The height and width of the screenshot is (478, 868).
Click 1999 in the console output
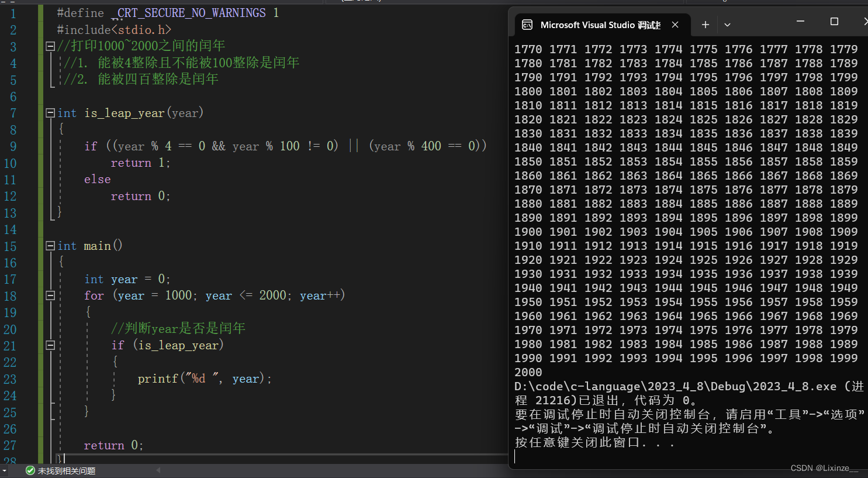tap(844, 358)
